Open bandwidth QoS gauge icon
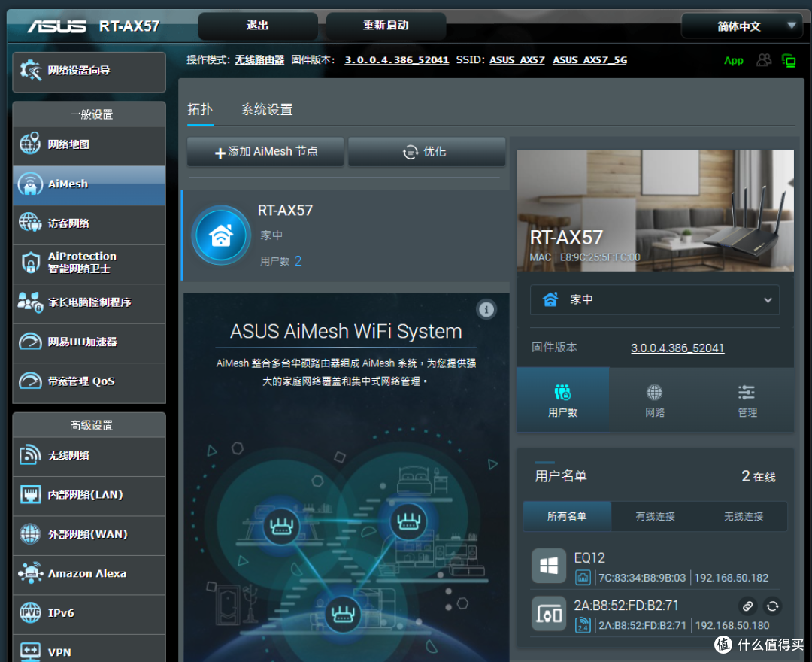 pyautogui.click(x=30, y=381)
